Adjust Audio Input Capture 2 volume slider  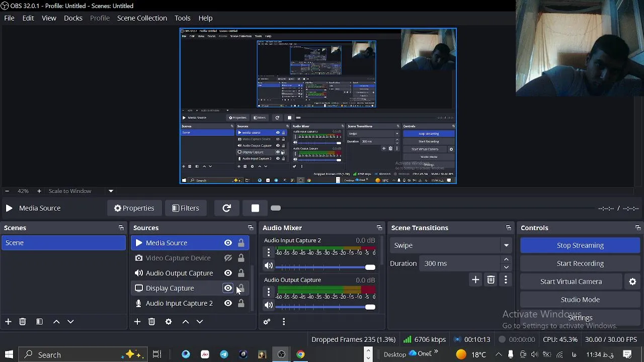[370, 267]
